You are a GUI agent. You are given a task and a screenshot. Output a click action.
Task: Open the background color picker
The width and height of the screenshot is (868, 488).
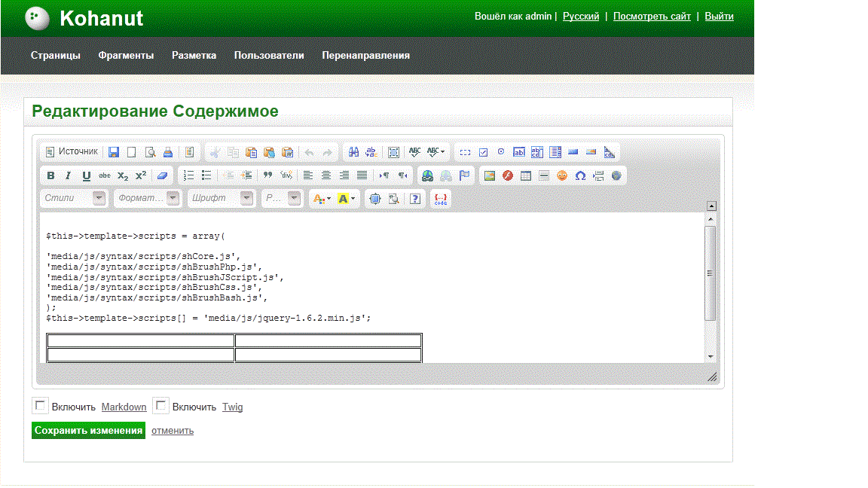tap(346, 199)
